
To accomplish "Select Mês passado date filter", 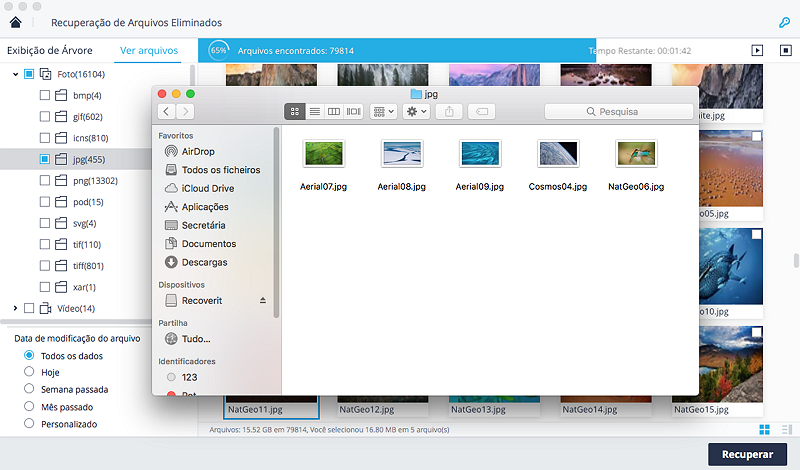I will pyautogui.click(x=29, y=406).
